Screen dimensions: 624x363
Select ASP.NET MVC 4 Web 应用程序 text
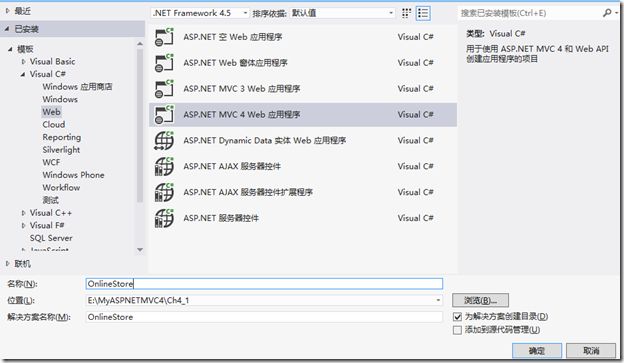(x=242, y=115)
